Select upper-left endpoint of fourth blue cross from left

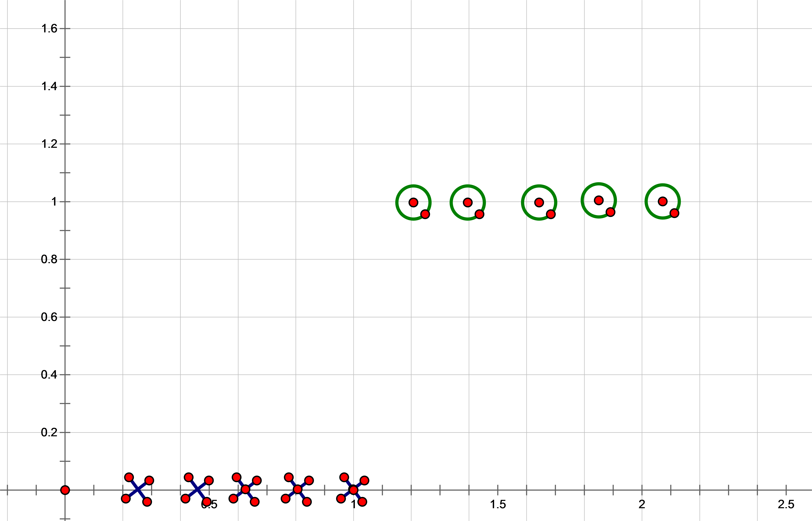(x=289, y=477)
